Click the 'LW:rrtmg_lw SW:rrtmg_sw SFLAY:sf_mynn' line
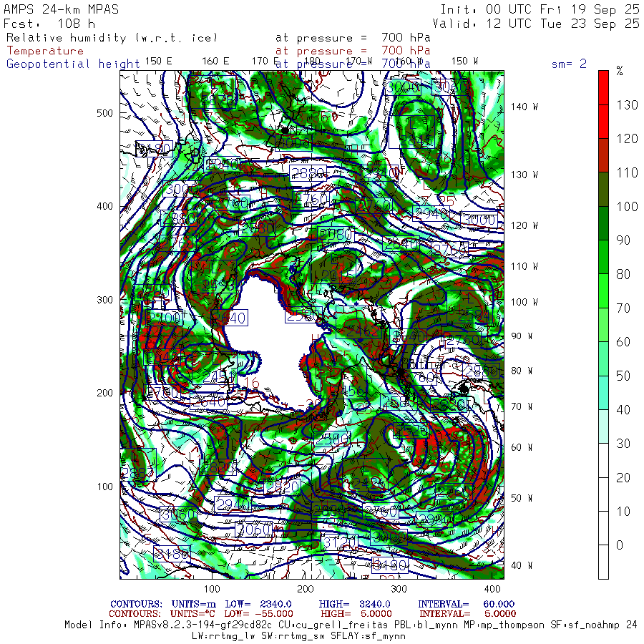The width and height of the screenshot is (644, 644). (298, 636)
